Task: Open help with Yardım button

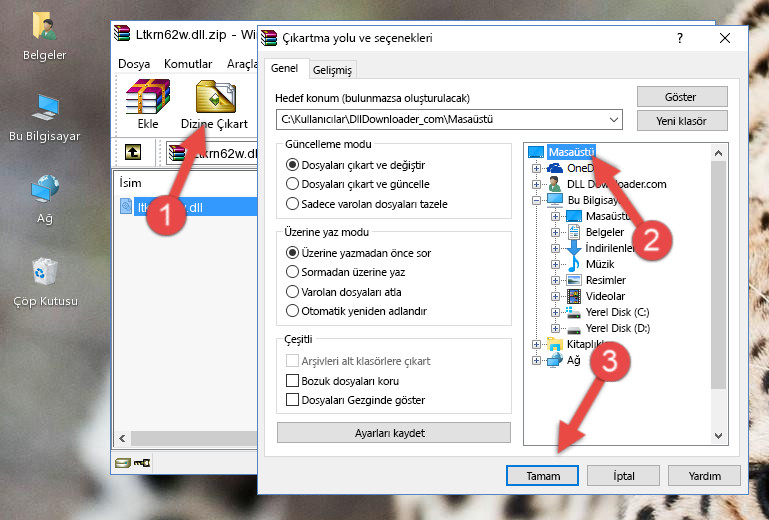Action: pyautogui.click(x=704, y=476)
